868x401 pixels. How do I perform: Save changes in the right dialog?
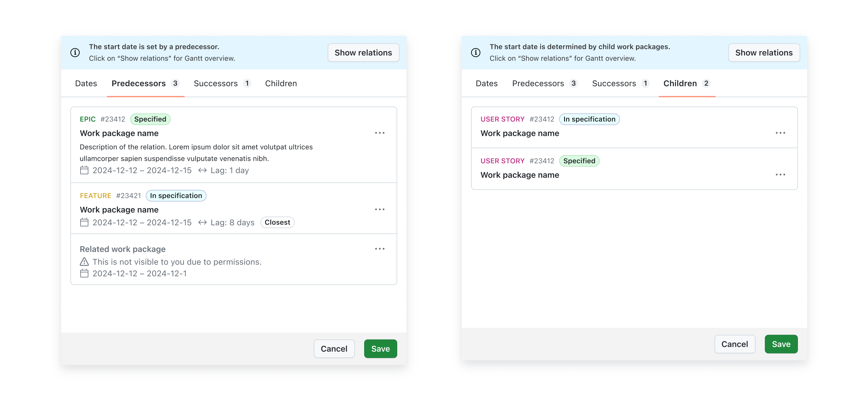[781, 344]
